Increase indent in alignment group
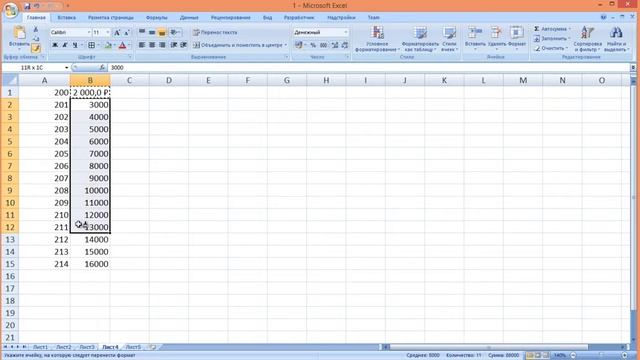 [x=183, y=45]
